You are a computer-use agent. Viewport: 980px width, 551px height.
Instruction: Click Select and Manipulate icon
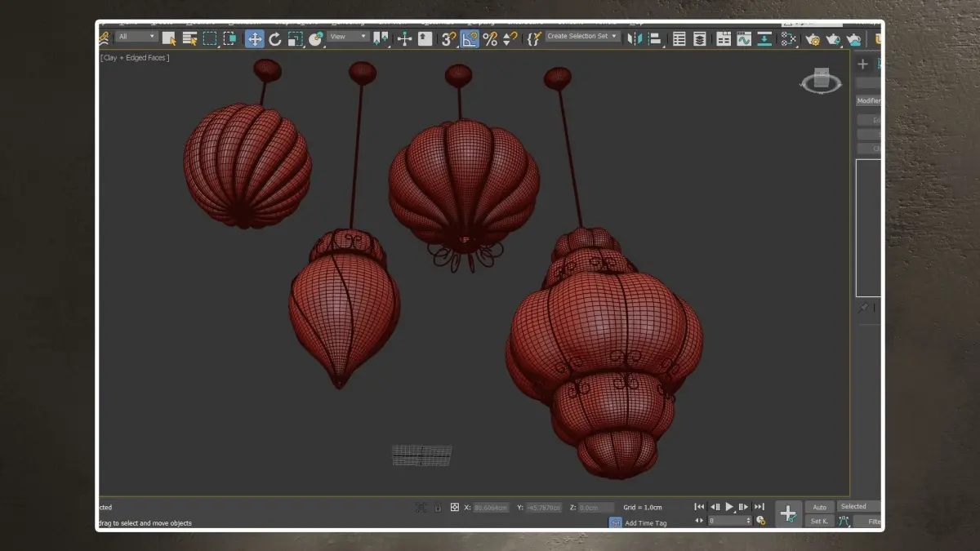pyautogui.click(x=404, y=38)
